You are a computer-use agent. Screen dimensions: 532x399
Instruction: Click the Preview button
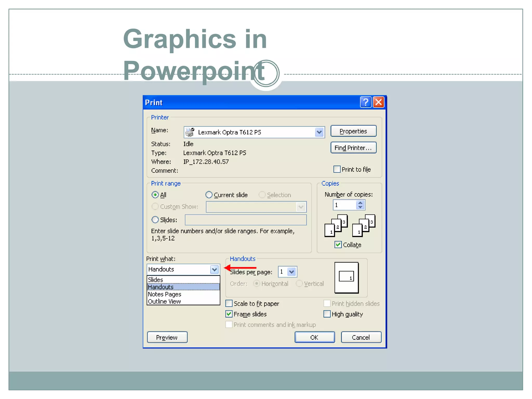point(167,337)
